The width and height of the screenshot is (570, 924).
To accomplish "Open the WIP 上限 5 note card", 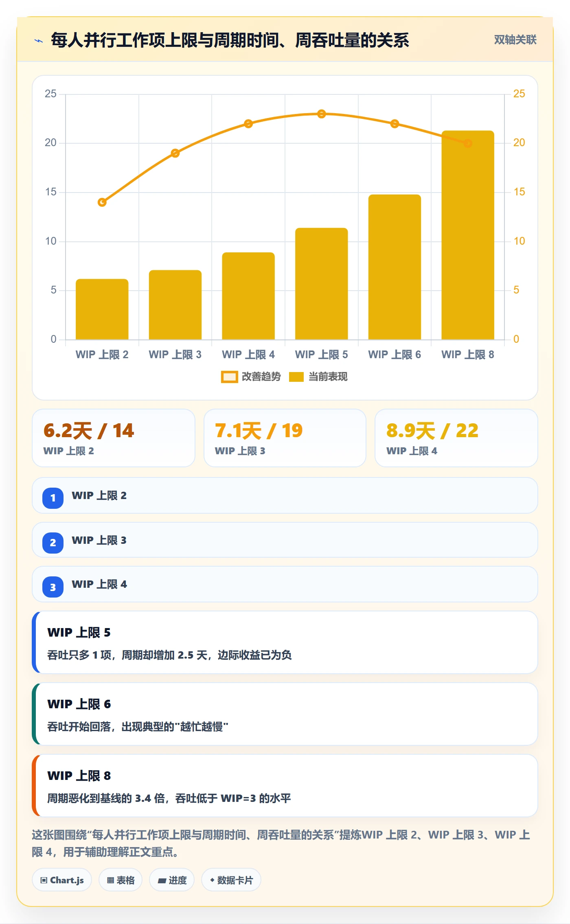I will [285, 642].
